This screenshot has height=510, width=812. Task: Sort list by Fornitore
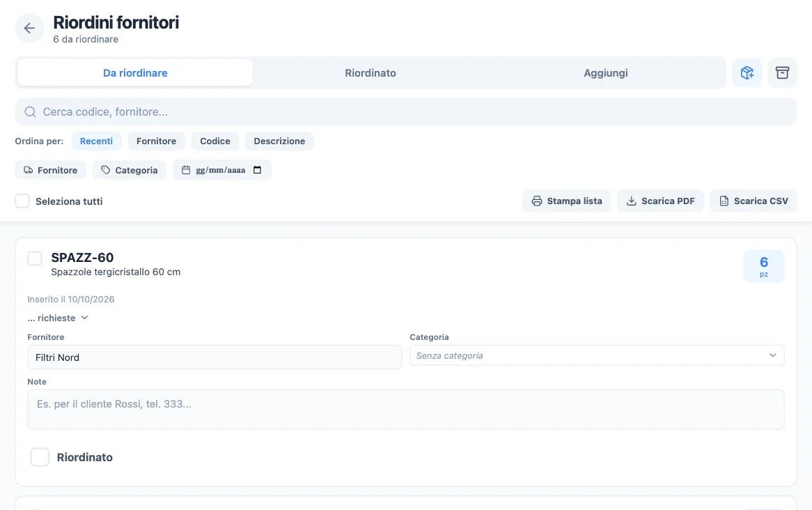[157, 141]
